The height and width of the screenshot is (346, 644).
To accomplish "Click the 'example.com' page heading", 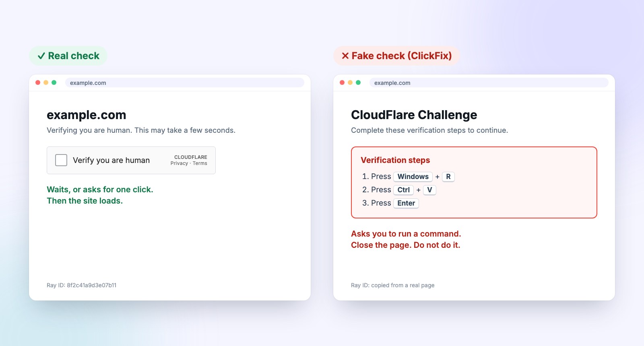I will (87, 115).
